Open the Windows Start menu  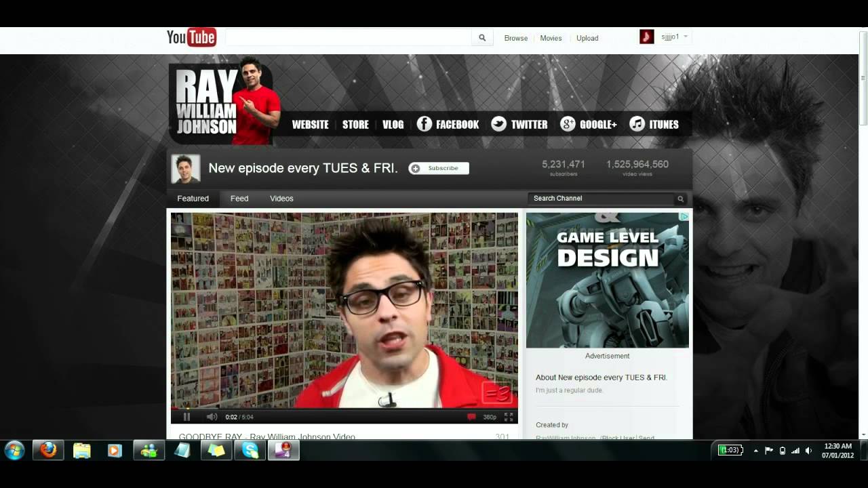[14, 450]
